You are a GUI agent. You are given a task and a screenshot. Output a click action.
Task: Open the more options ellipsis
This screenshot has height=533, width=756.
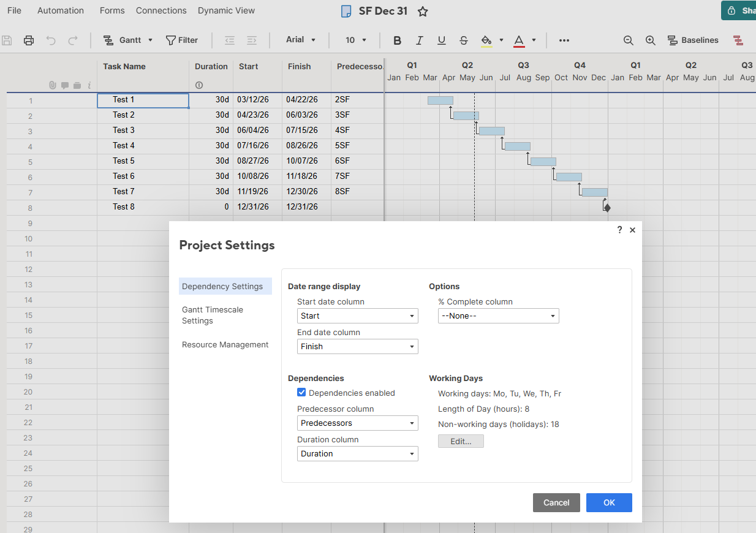[x=564, y=40]
